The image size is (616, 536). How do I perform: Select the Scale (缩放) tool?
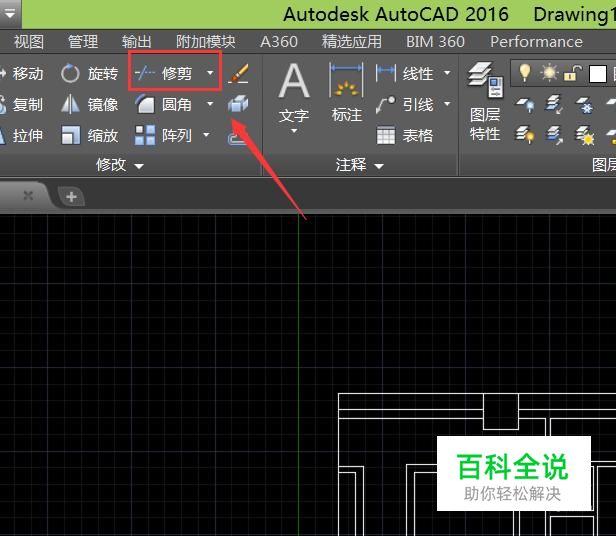[90, 136]
